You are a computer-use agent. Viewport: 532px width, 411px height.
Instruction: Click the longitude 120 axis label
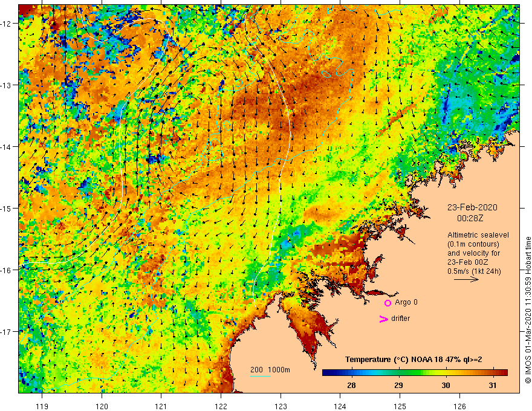pyautogui.click(x=102, y=406)
